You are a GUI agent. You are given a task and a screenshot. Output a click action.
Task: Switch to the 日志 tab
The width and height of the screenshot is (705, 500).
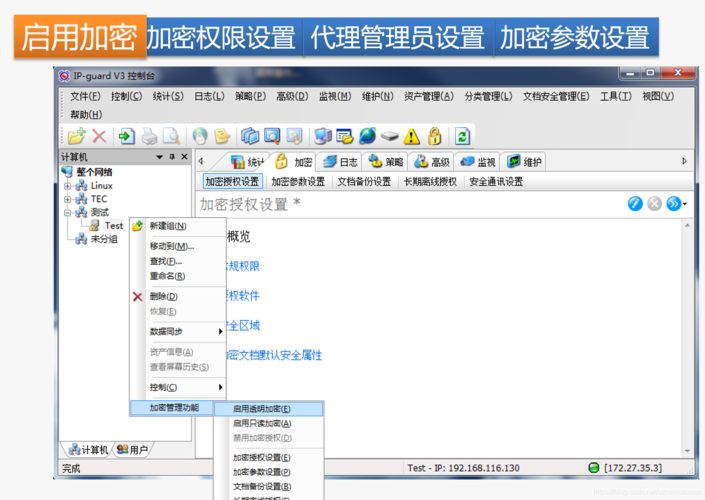click(x=339, y=162)
